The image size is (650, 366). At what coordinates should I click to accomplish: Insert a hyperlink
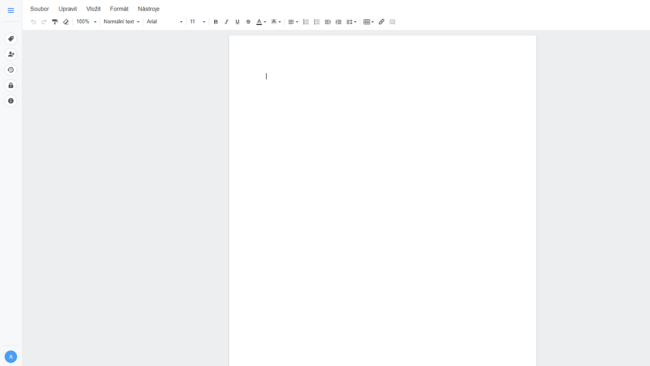[381, 22]
